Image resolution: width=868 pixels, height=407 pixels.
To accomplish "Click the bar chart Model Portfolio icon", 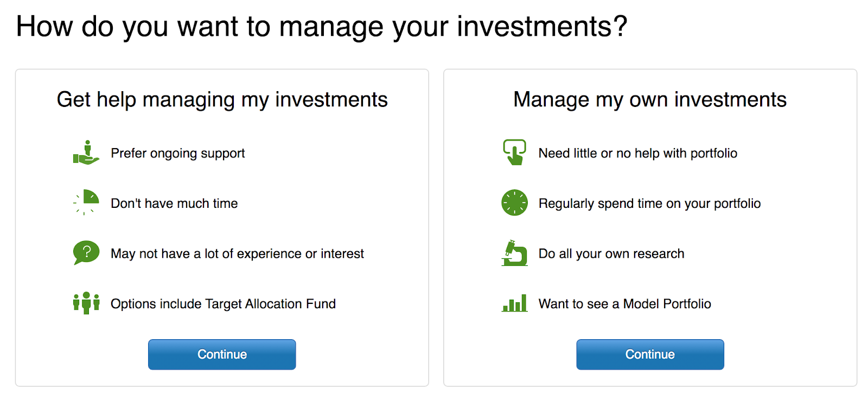I will [x=514, y=303].
